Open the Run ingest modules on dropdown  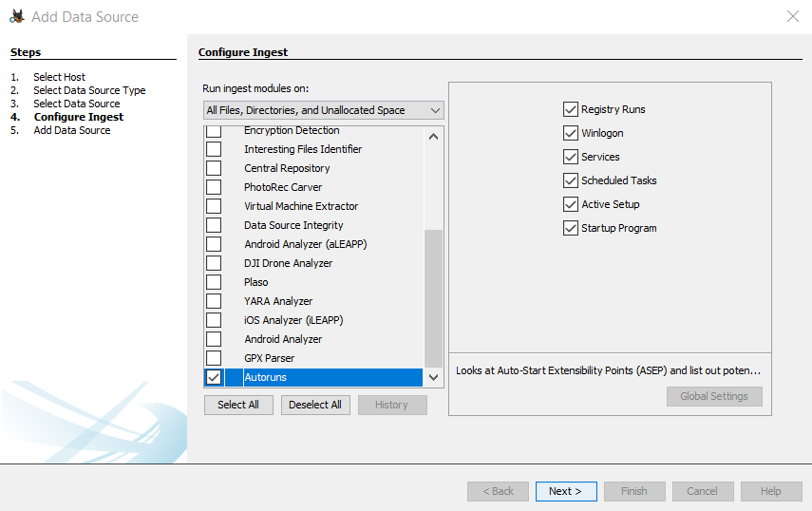click(323, 110)
